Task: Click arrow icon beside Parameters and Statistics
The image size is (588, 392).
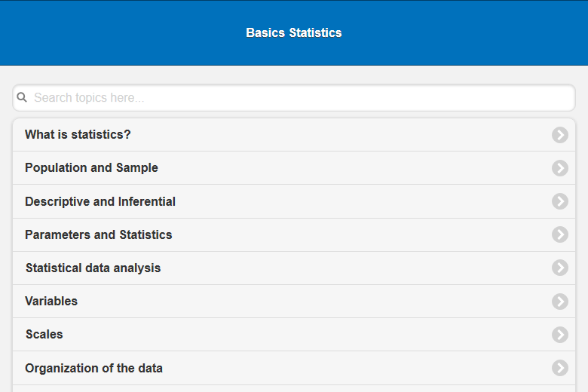Action: (559, 234)
